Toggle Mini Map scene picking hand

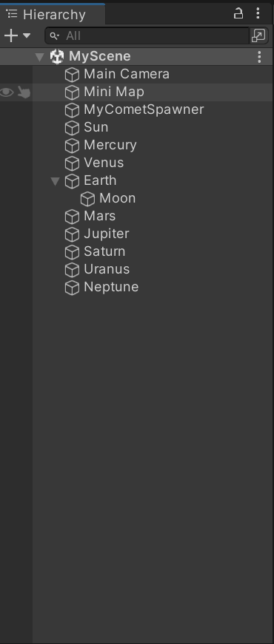tap(24, 92)
